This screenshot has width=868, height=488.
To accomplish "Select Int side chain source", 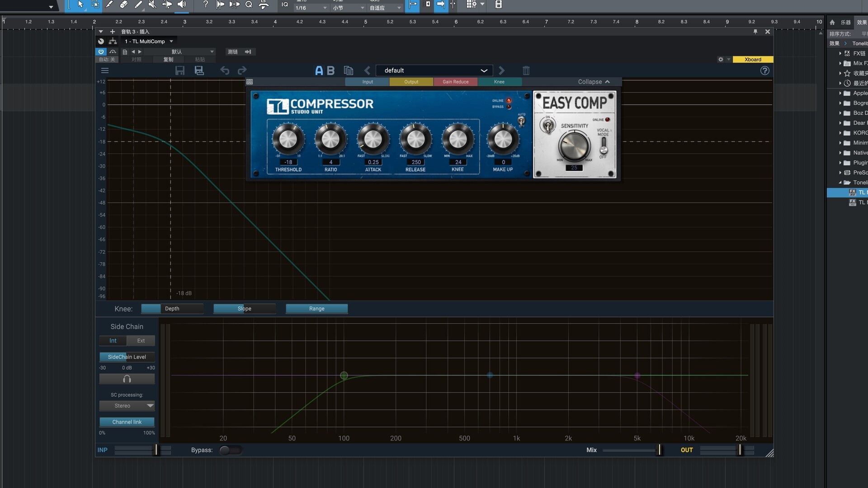I will click(113, 341).
